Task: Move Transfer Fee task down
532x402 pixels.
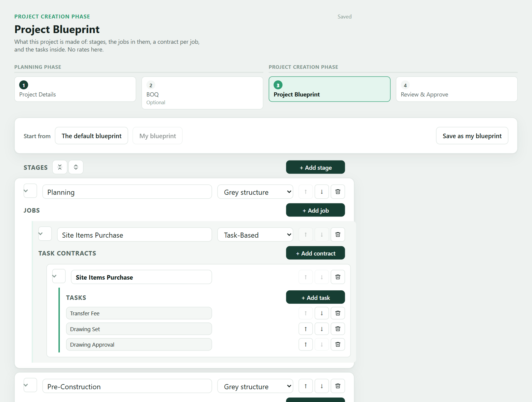Action: (322, 313)
